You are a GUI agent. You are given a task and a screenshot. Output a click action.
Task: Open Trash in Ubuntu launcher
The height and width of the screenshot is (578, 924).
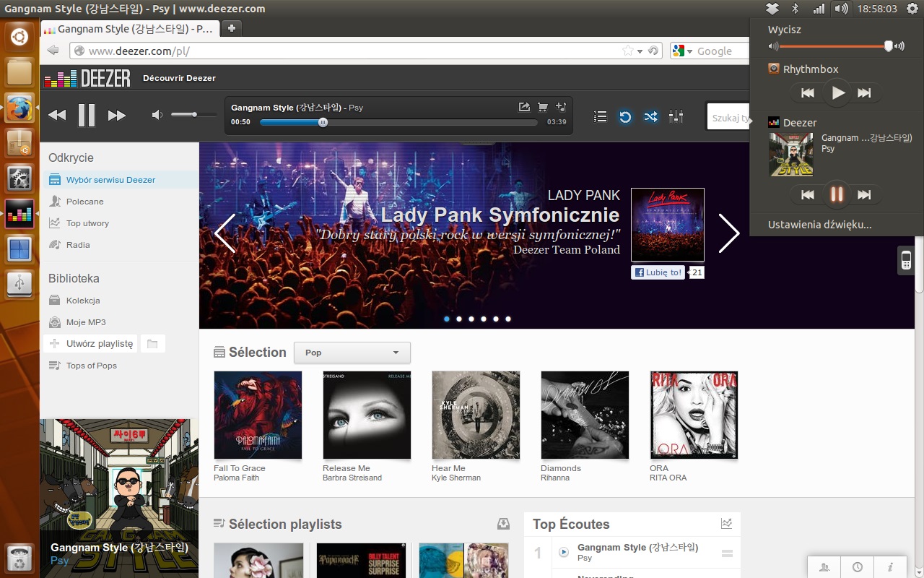click(x=19, y=558)
